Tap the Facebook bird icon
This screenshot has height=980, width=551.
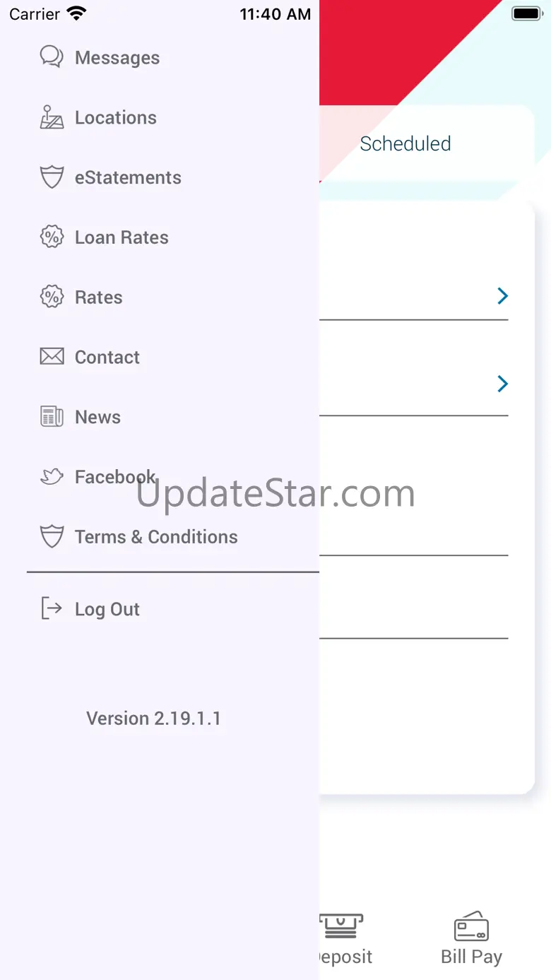52,477
